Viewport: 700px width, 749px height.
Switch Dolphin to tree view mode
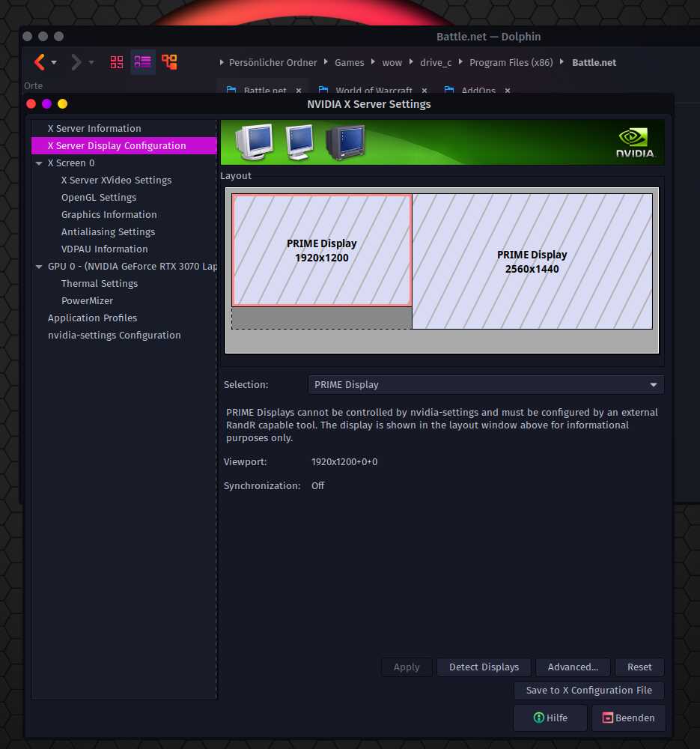[x=169, y=62]
